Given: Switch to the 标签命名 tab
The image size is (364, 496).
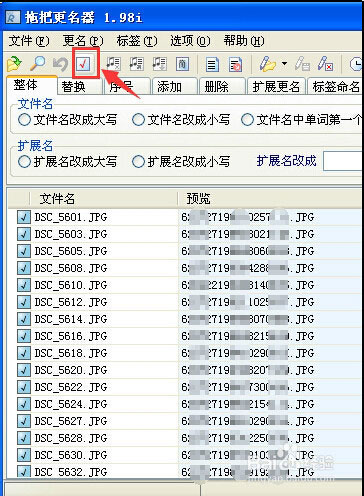Looking at the screenshot, I should tap(335, 87).
